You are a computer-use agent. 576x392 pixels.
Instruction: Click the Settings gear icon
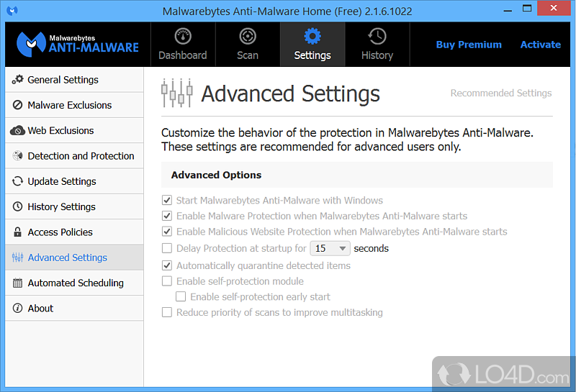pyautogui.click(x=312, y=37)
